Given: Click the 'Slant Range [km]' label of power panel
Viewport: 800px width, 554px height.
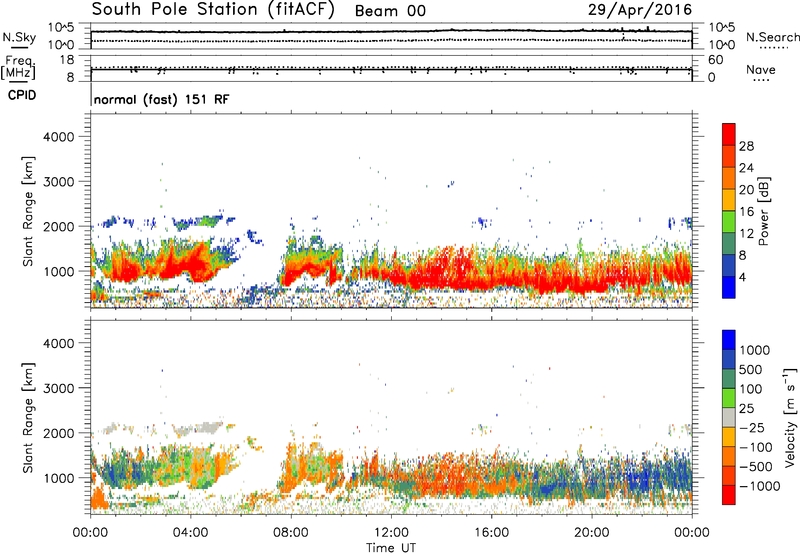Looking at the screenshot, I should (x=28, y=211).
